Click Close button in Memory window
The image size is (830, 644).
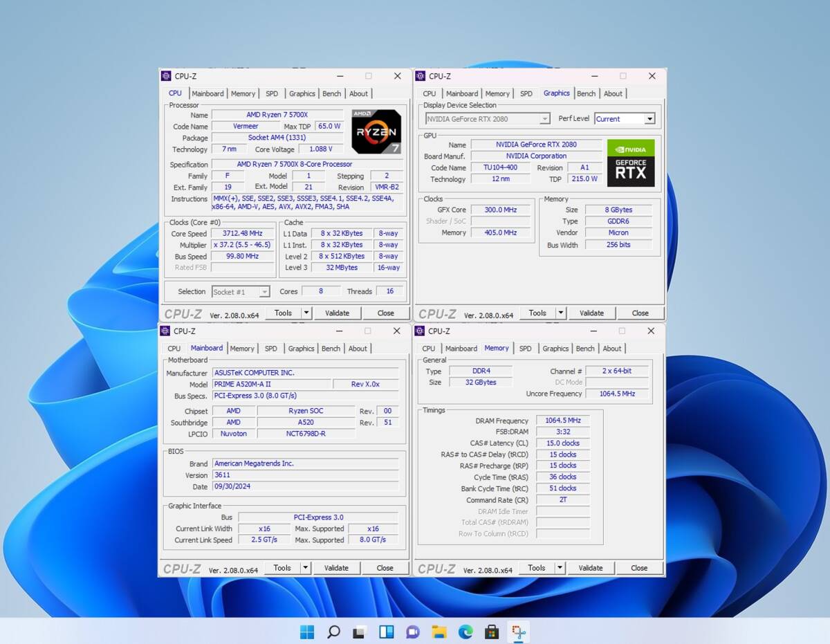pyautogui.click(x=639, y=568)
